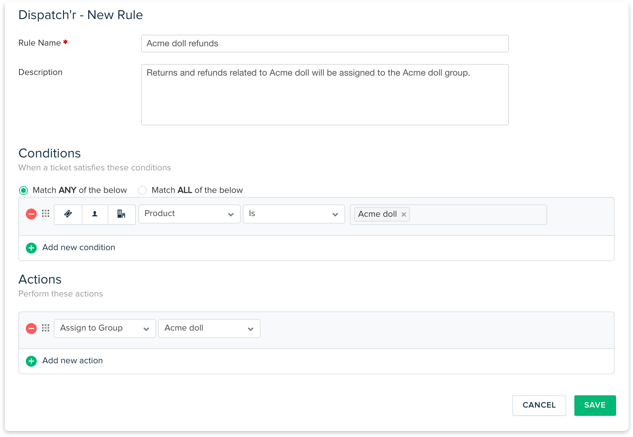
Task: Remove the Acme doll tag using its x
Action: tap(404, 214)
